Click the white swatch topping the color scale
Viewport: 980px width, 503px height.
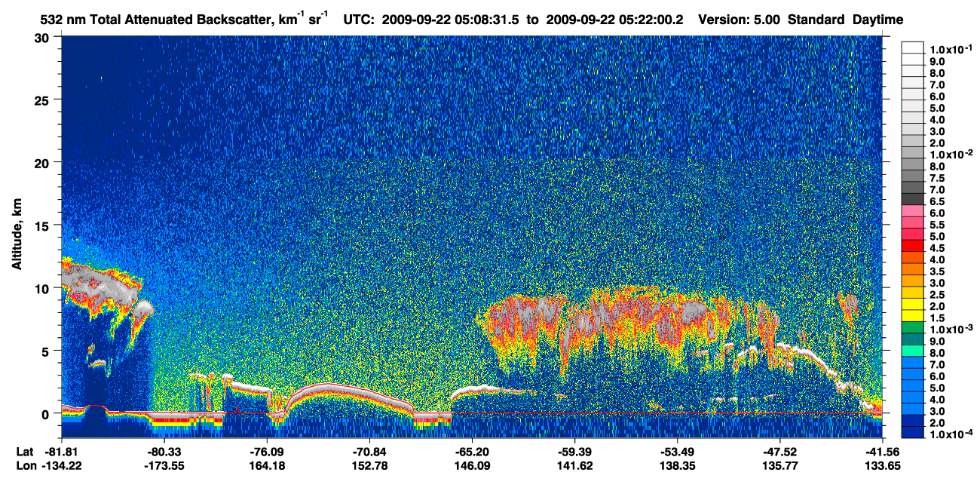click(912, 48)
